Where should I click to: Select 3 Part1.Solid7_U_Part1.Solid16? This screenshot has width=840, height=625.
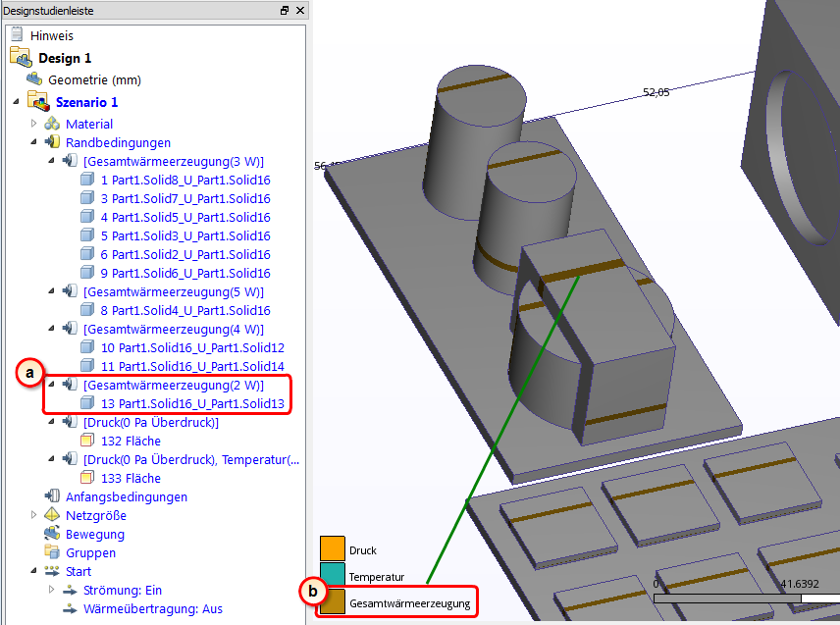(185, 199)
